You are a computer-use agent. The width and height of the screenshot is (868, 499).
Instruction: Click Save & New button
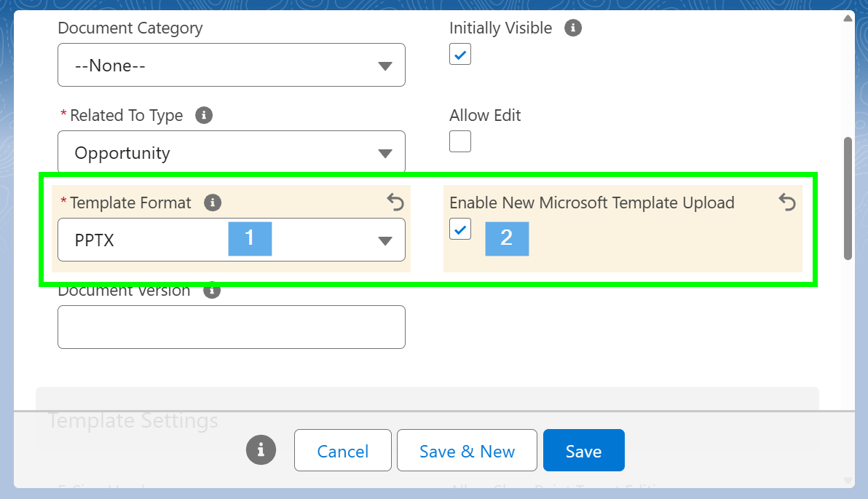click(467, 451)
